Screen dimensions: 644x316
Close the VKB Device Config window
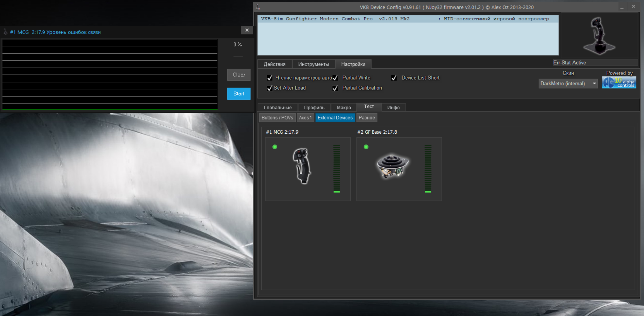(633, 7)
